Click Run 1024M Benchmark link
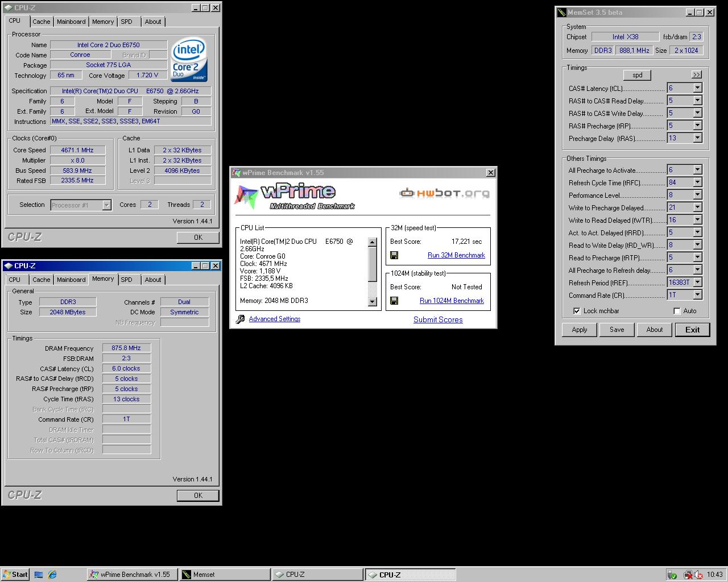728x582 pixels. pyautogui.click(x=452, y=301)
